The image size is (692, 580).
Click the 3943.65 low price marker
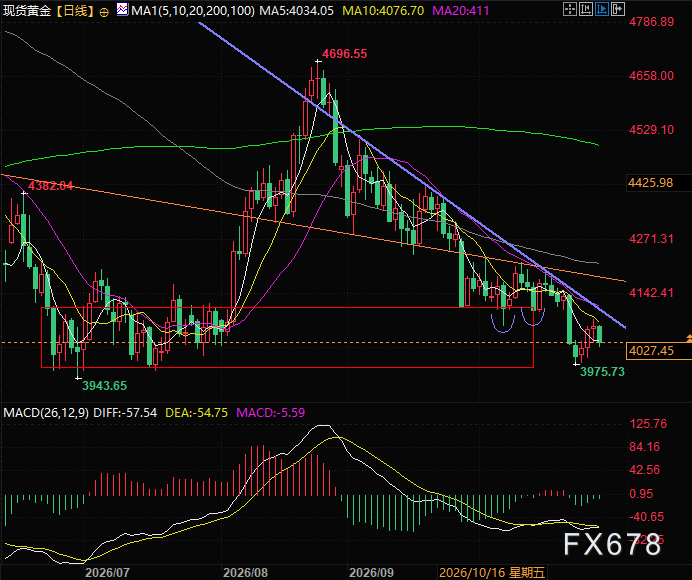tap(105, 386)
